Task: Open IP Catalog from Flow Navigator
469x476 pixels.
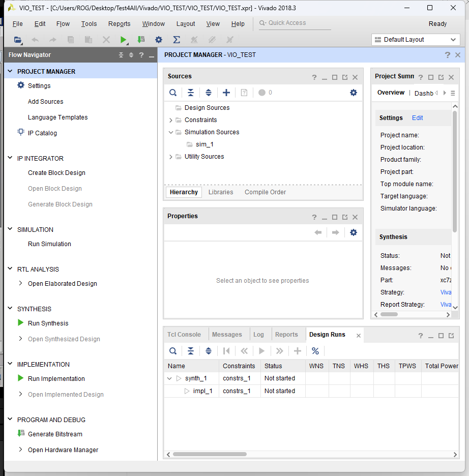Action: click(x=42, y=133)
